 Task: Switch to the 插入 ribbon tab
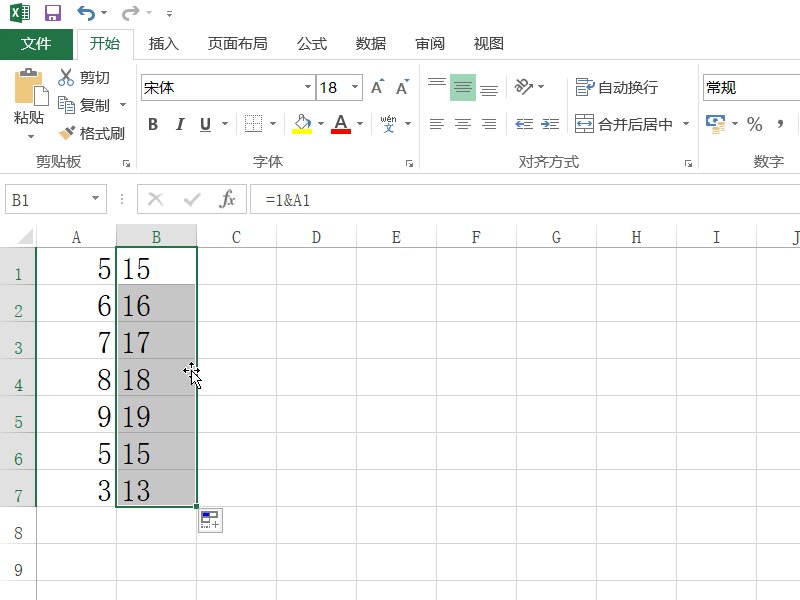click(x=163, y=44)
